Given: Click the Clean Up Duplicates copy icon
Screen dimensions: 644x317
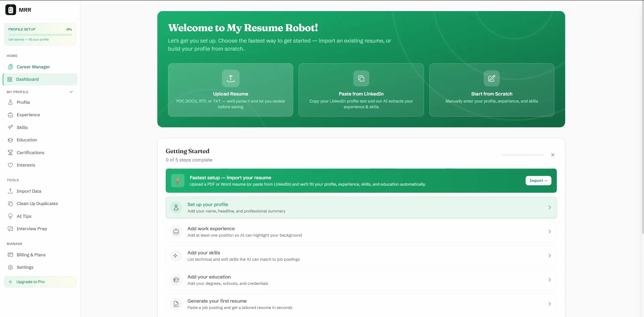Looking at the screenshot, I should [x=10, y=203].
